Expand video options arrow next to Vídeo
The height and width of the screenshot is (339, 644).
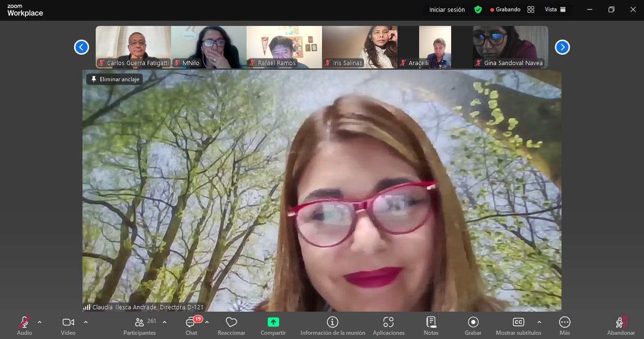[x=86, y=322]
